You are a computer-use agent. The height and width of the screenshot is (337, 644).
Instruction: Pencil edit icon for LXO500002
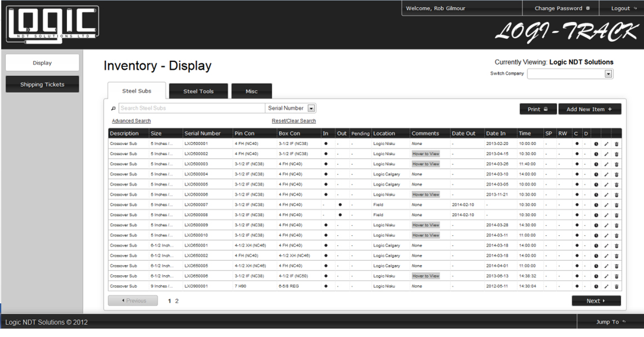[606, 154]
